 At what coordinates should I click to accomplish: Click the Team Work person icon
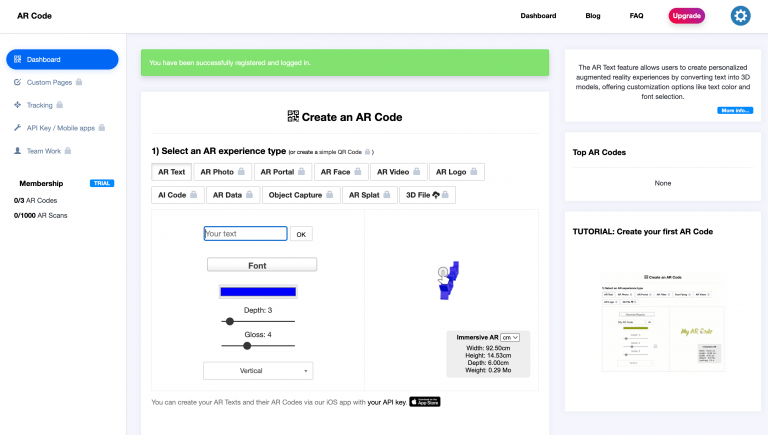pyautogui.click(x=17, y=150)
